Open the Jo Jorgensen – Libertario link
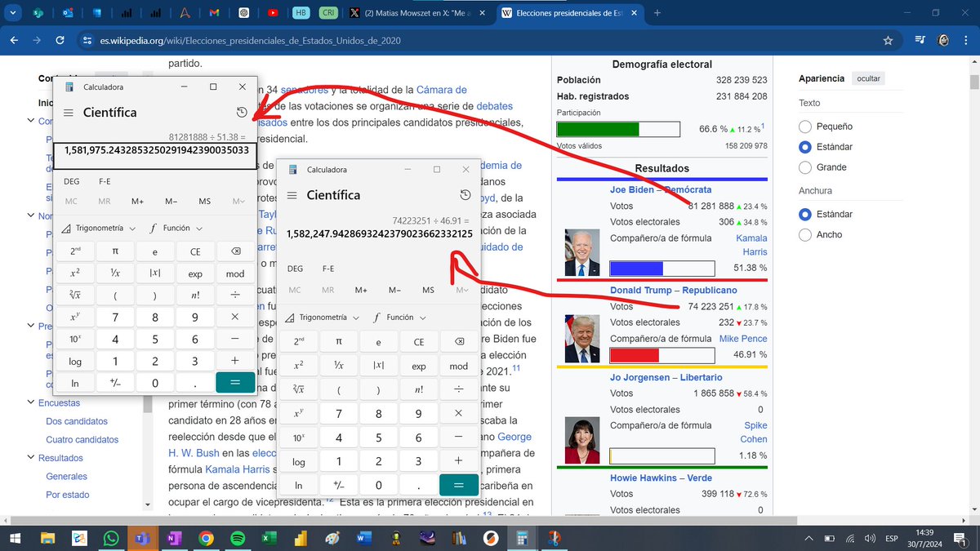The width and height of the screenshot is (980, 551). [x=666, y=377]
